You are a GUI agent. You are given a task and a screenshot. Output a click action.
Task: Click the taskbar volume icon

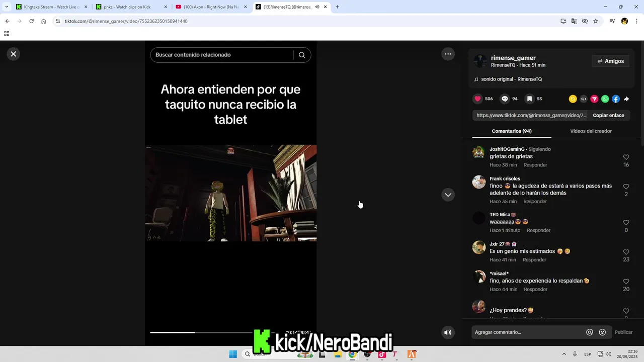click(x=608, y=354)
